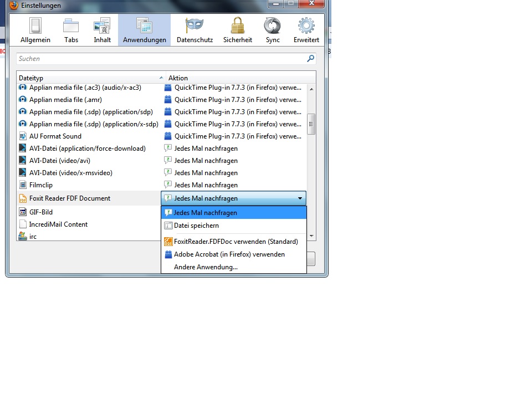Go to the Sicherheit tab

point(238,30)
